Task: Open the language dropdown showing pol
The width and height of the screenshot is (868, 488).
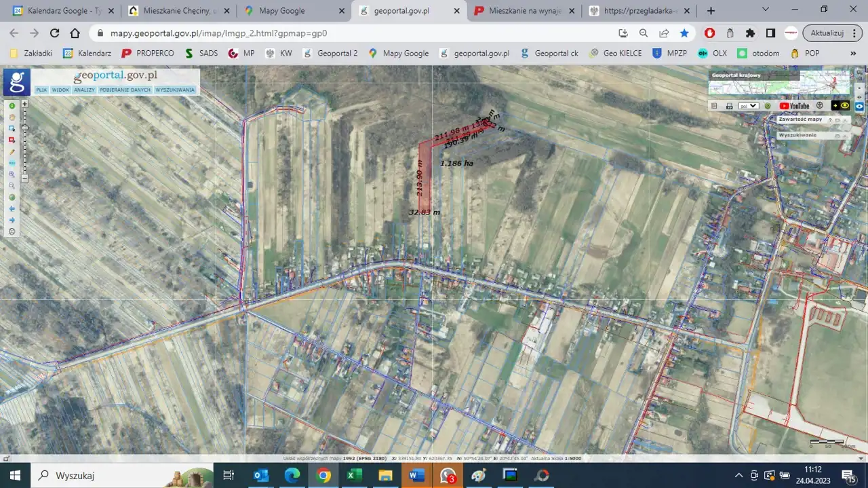Action: pos(749,106)
